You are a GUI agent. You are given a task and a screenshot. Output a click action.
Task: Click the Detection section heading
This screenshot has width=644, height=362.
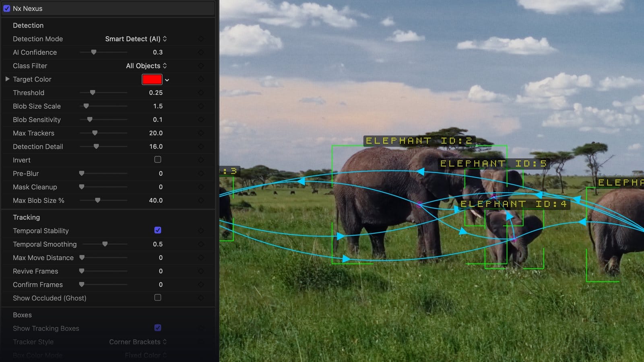pyautogui.click(x=28, y=25)
